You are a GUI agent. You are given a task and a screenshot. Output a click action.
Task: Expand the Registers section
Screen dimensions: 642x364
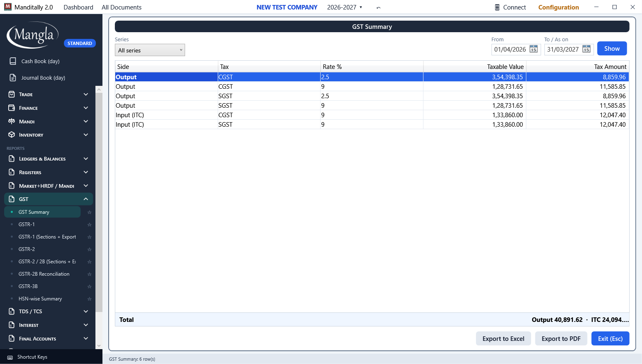point(86,172)
